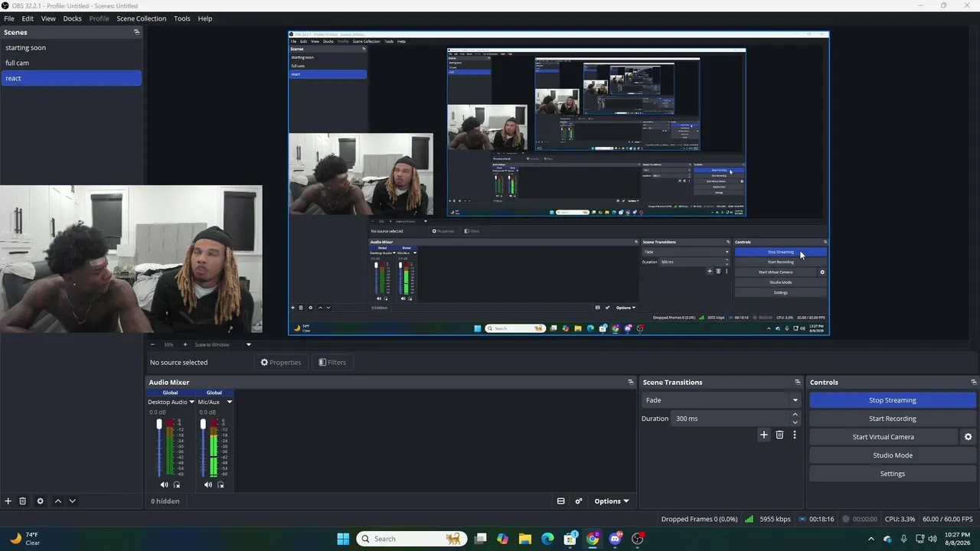Open the Help menu

point(205,18)
